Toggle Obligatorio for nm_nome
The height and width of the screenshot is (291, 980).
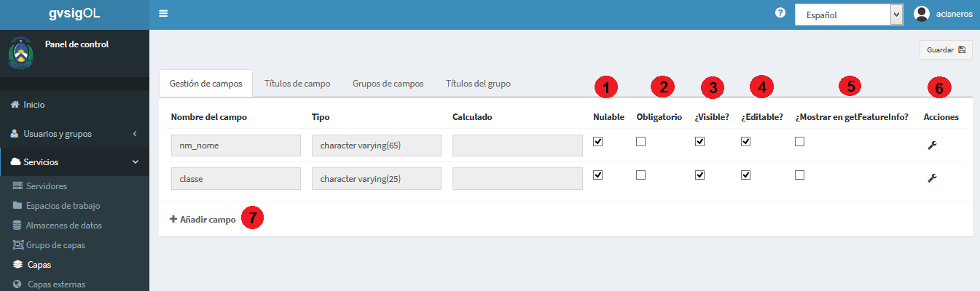click(x=640, y=142)
